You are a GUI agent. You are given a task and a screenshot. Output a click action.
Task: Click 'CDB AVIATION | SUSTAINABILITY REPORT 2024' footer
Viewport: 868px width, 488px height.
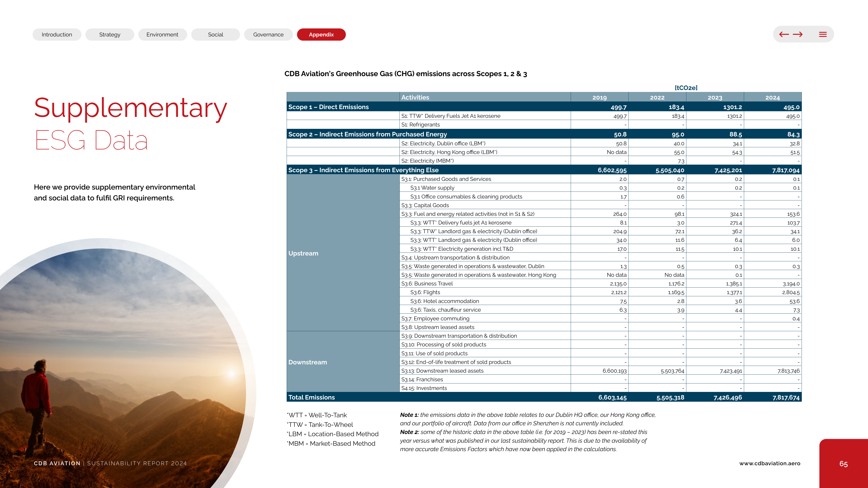[110, 463]
